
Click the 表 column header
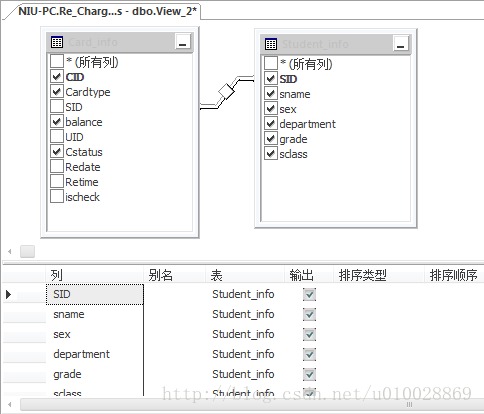(245, 275)
